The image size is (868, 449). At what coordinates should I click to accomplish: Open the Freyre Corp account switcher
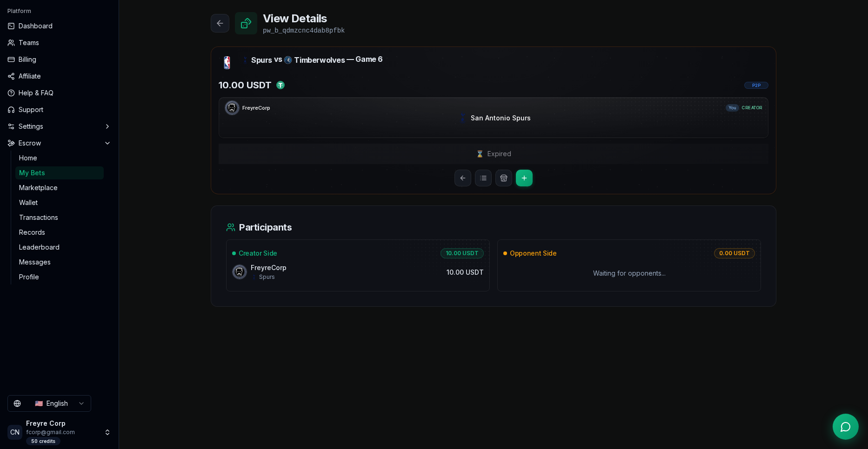point(59,432)
